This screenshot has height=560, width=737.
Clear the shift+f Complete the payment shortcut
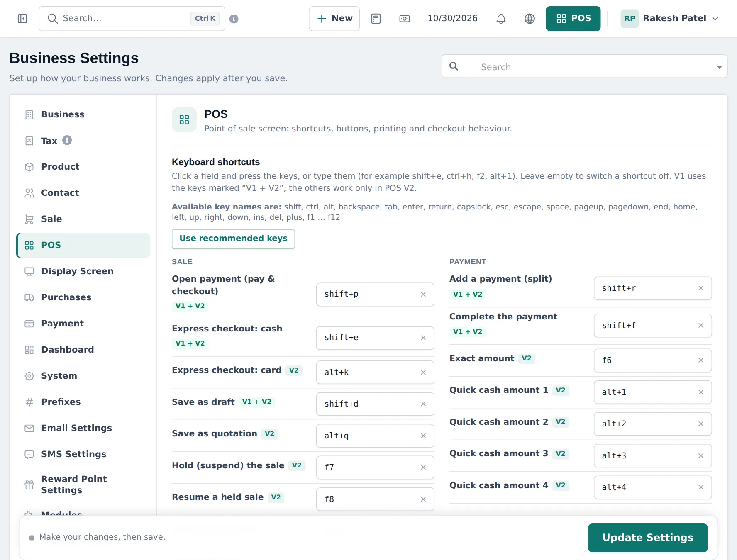point(701,325)
